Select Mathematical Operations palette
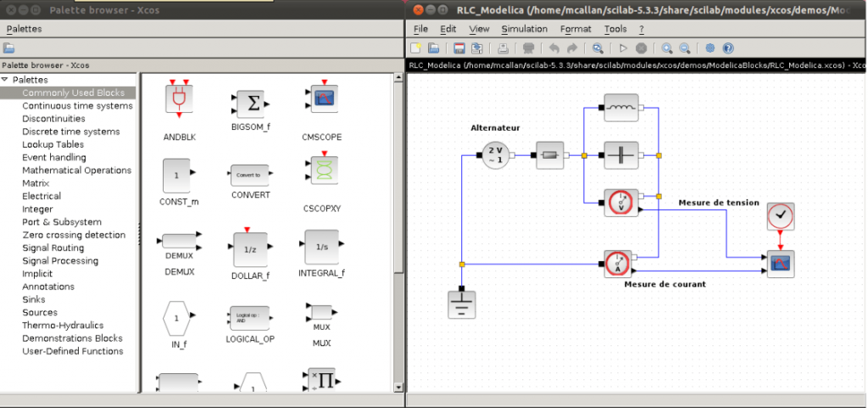 coord(77,170)
